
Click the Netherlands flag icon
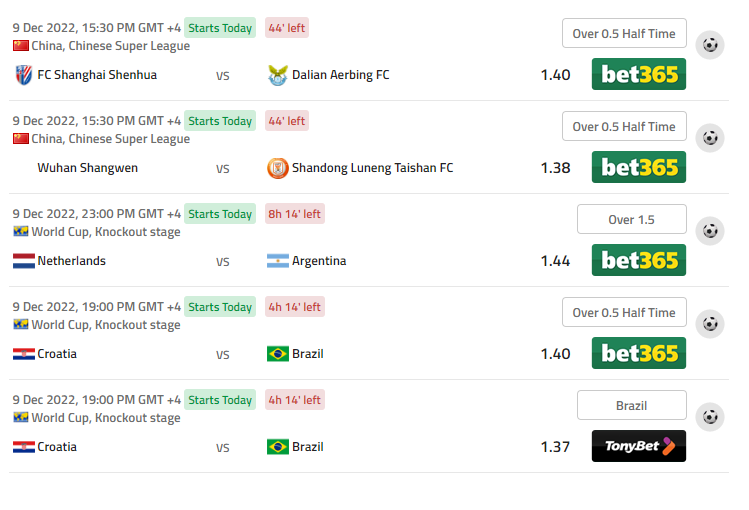tap(24, 261)
